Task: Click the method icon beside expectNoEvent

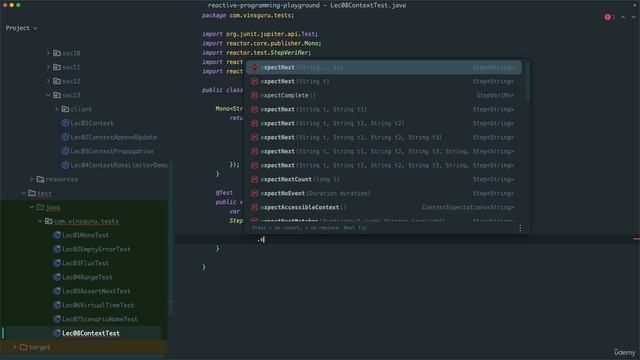Action: (254, 193)
